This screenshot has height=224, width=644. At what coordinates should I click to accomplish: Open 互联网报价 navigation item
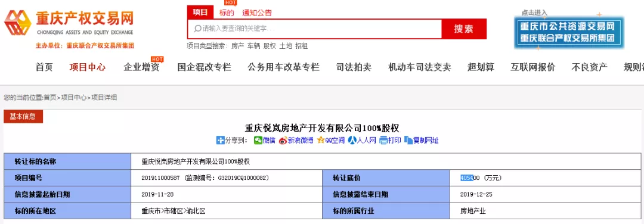[x=532, y=67]
